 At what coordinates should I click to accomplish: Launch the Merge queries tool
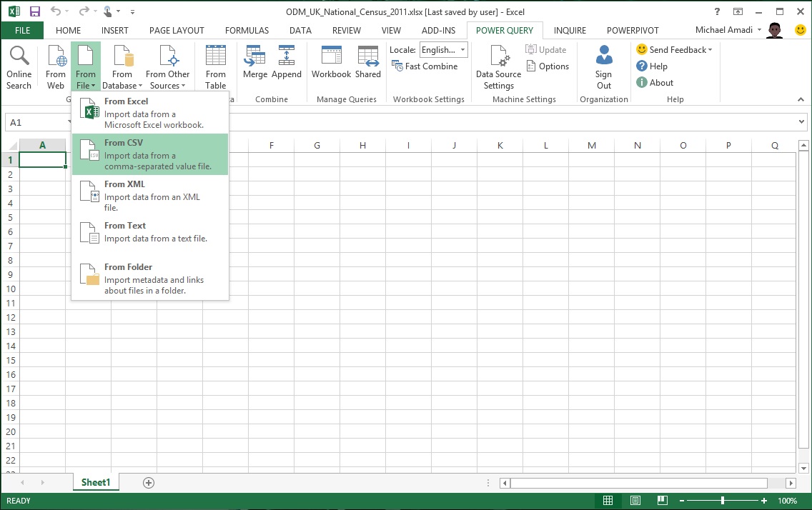click(254, 62)
